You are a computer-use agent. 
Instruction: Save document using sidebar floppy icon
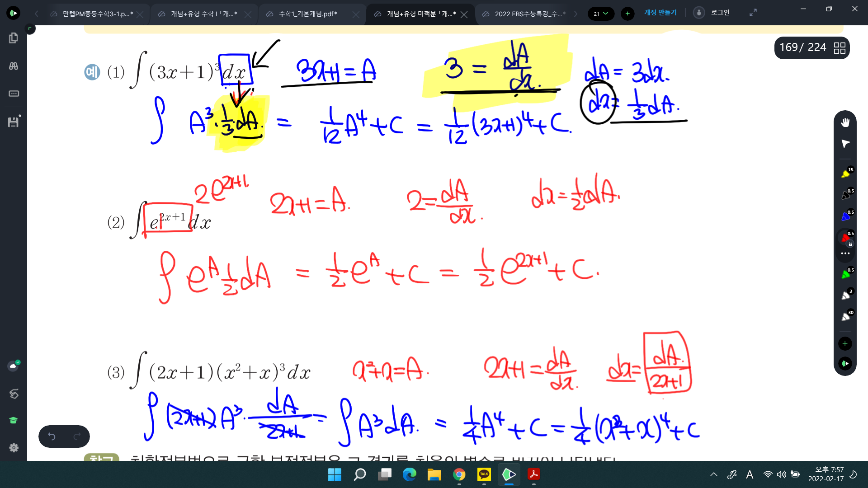(14, 122)
